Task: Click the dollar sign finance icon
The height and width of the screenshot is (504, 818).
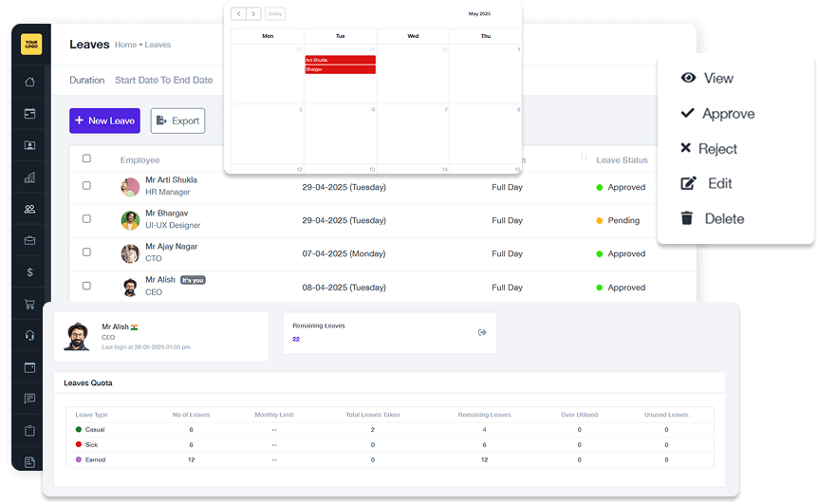Action: [29, 272]
